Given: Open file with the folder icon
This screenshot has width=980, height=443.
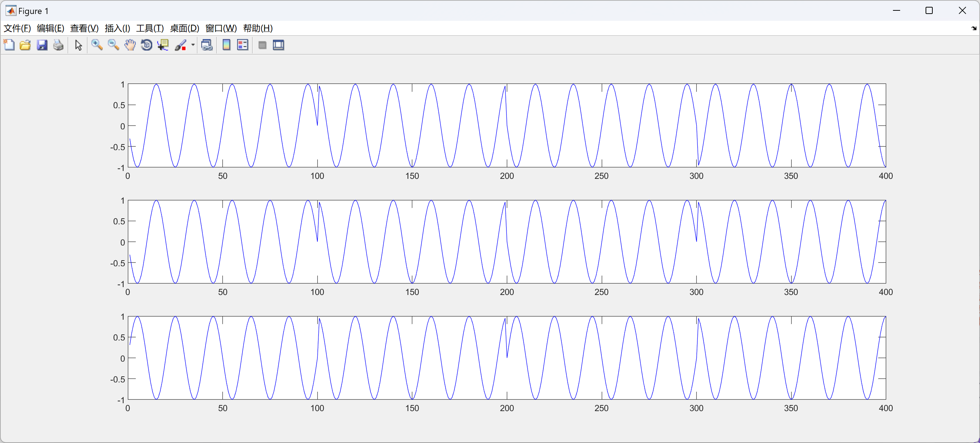Looking at the screenshot, I should tap(25, 45).
